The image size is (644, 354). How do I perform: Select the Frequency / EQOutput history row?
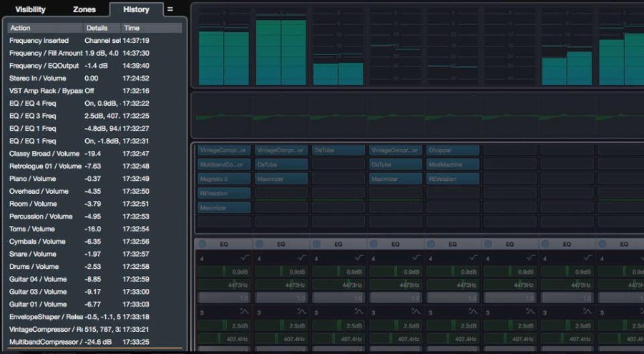[x=95, y=66]
